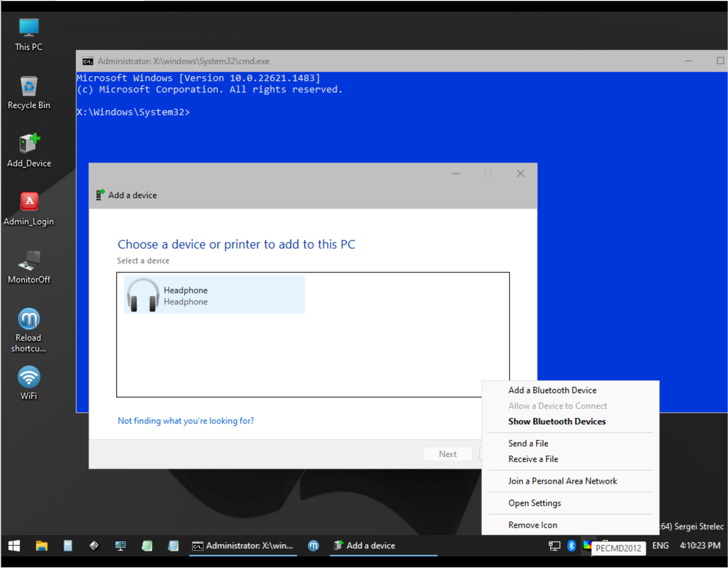Open the green notepad taskbar icon
Viewport: 728px width, 568px height.
point(147,546)
